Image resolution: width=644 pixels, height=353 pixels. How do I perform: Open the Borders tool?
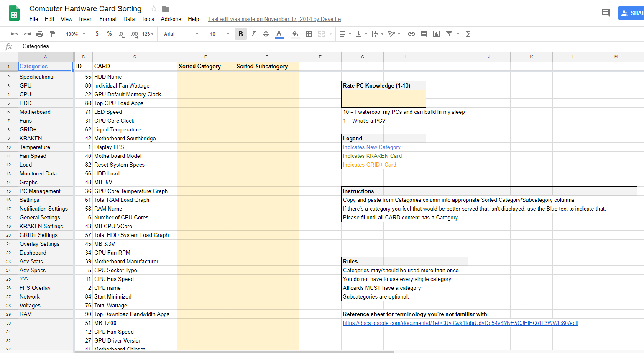(x=309, y=34)
